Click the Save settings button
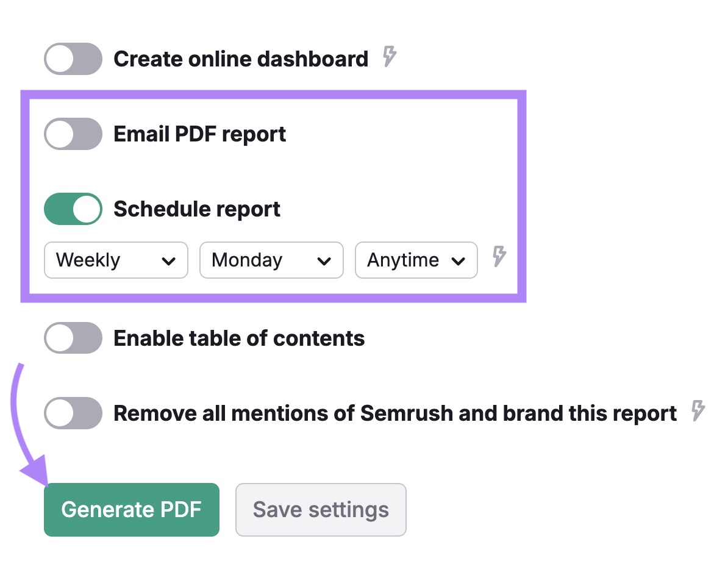This screenshot has height=572, width=728. pyautogui.click(x=321, y=509)
